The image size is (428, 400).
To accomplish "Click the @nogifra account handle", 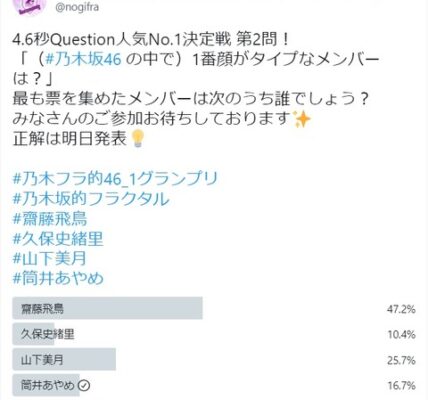I will click(77, 7).
